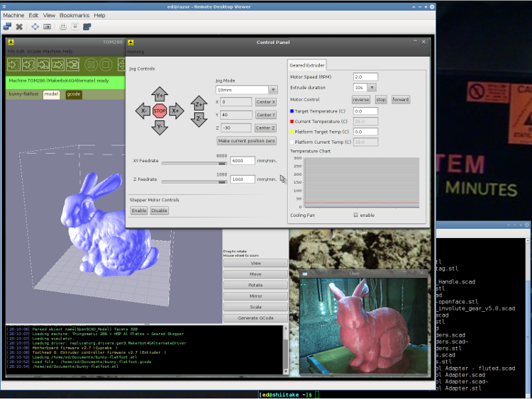This screenshot has width=532, height=399.
Task: Click Make current position zero button
Action: click(246, 140)
